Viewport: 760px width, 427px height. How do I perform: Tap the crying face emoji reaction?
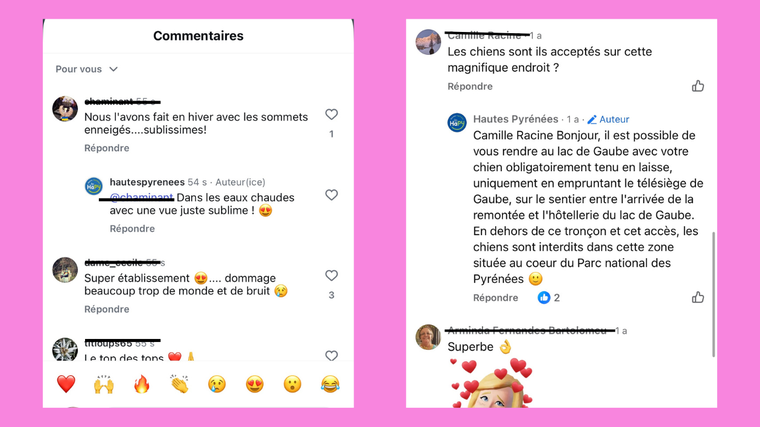(x=217, y=384)
